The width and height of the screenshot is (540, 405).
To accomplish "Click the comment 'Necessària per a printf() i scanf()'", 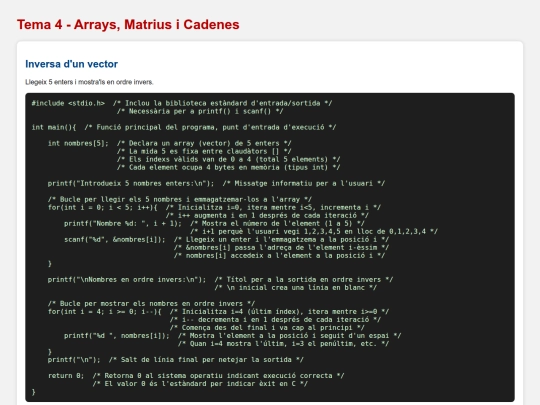I will pyautogui.click(x=200, y=111).
